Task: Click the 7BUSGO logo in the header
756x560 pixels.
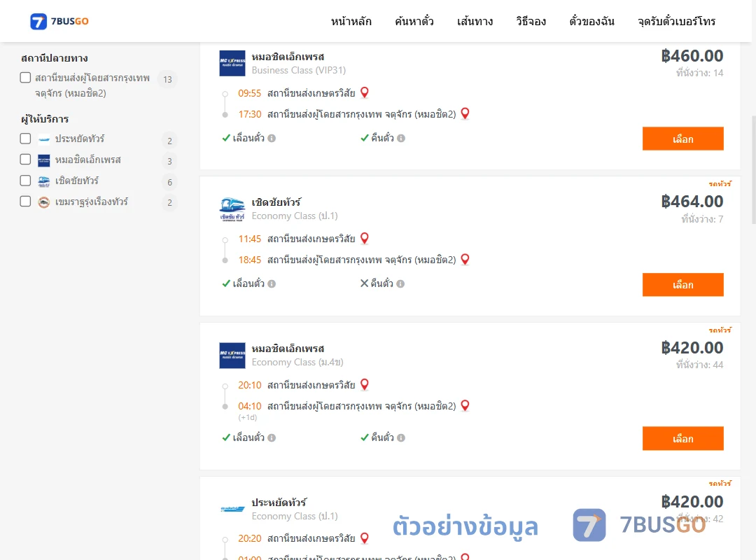Action: coord(59,21)
